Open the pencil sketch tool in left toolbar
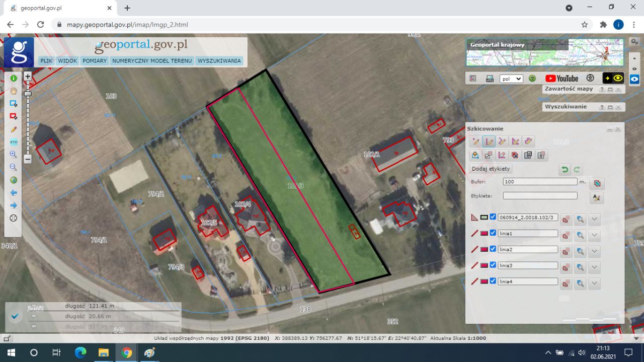 pyautogui.click(x=14, y=129)
